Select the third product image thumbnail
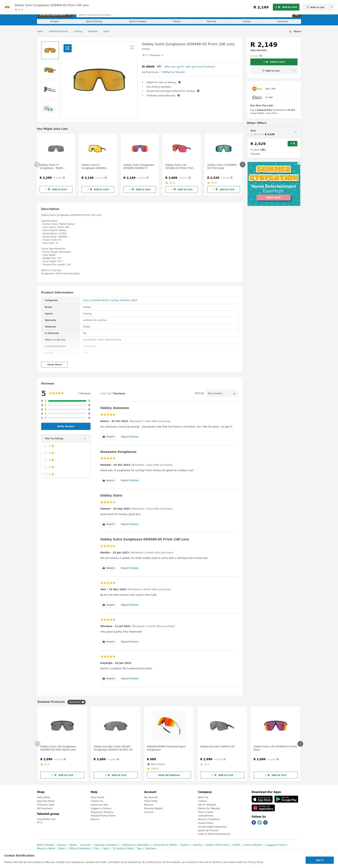Image resolution: width=338 pixels, height=868 pixels. [x=50, y=90]
